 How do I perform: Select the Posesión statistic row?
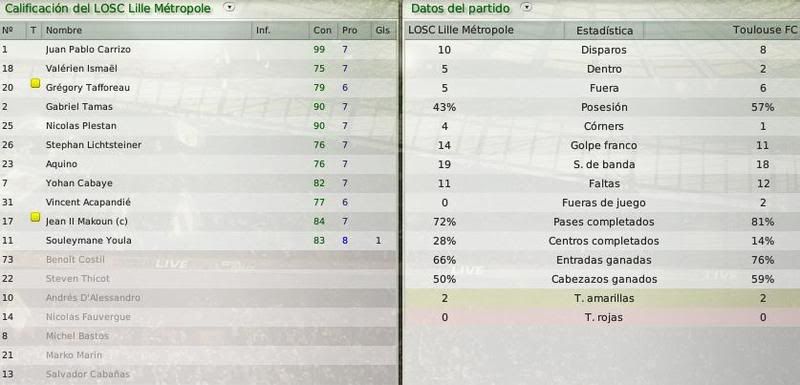(x=602, y=107)
